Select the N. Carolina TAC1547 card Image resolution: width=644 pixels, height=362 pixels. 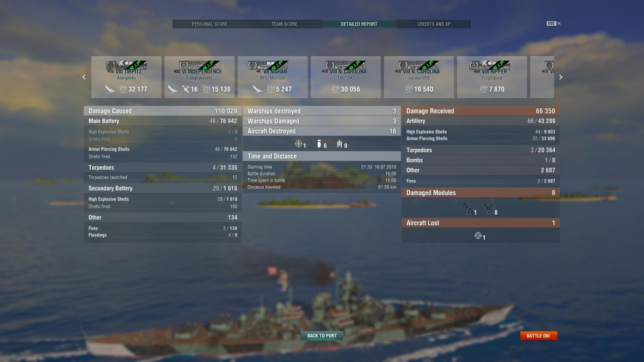pos(346,77)
